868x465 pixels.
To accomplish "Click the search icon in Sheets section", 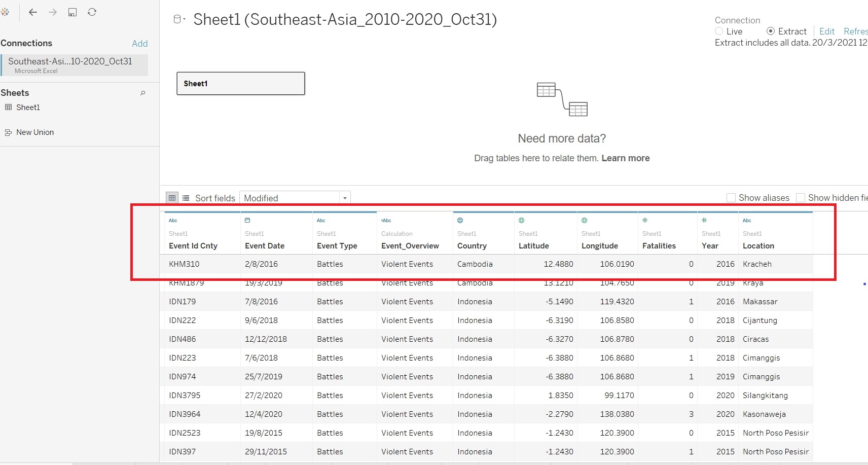I will click(x=143, y=93).
